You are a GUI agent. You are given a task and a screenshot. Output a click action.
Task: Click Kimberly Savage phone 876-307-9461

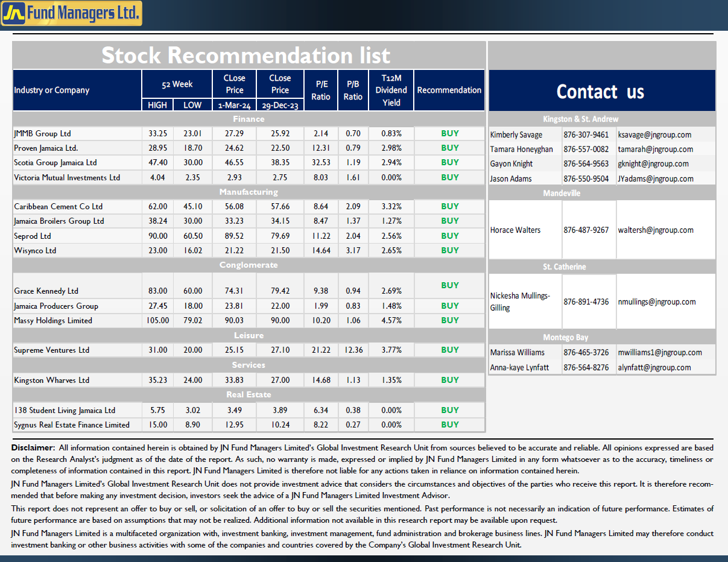pos(586,135)
